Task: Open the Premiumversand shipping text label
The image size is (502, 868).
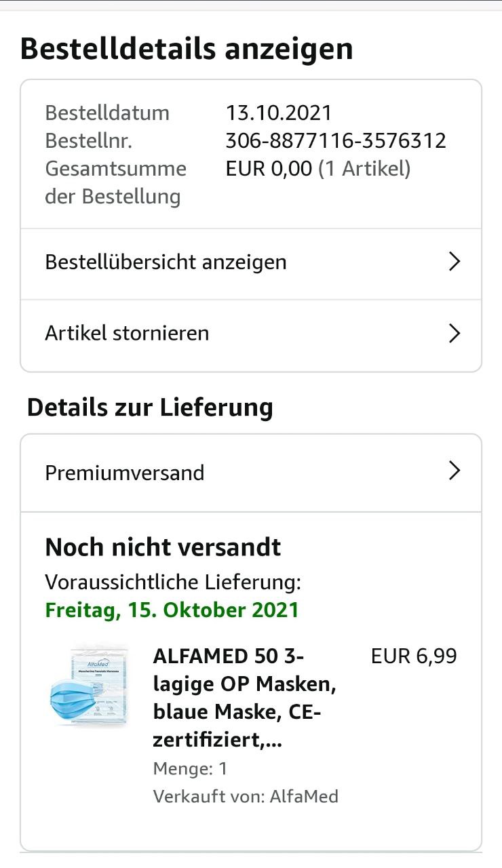Action: tap(124, 473)
